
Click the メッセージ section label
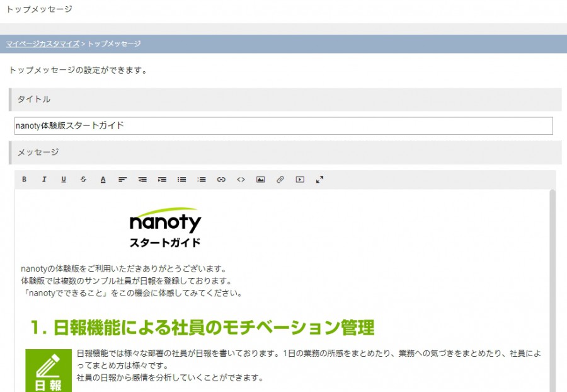tap(38, 153)
